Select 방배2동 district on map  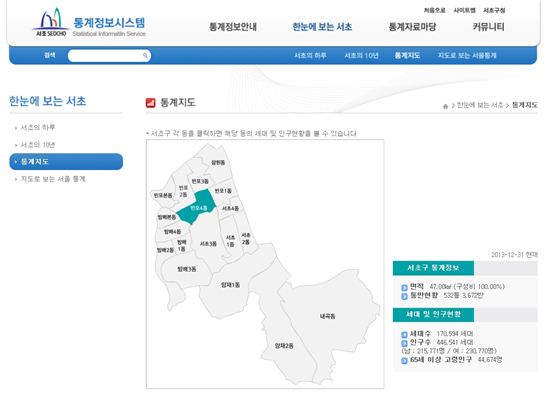(165, 250)
